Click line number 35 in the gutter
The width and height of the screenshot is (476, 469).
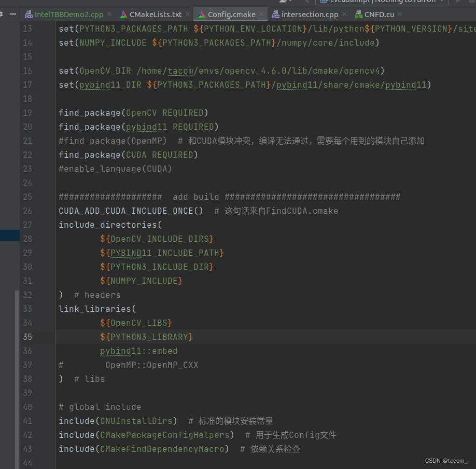[x=27, y=337]
